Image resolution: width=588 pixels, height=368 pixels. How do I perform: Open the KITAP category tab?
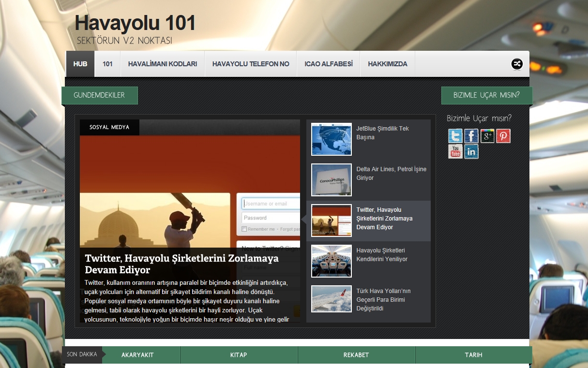[239, 355]
